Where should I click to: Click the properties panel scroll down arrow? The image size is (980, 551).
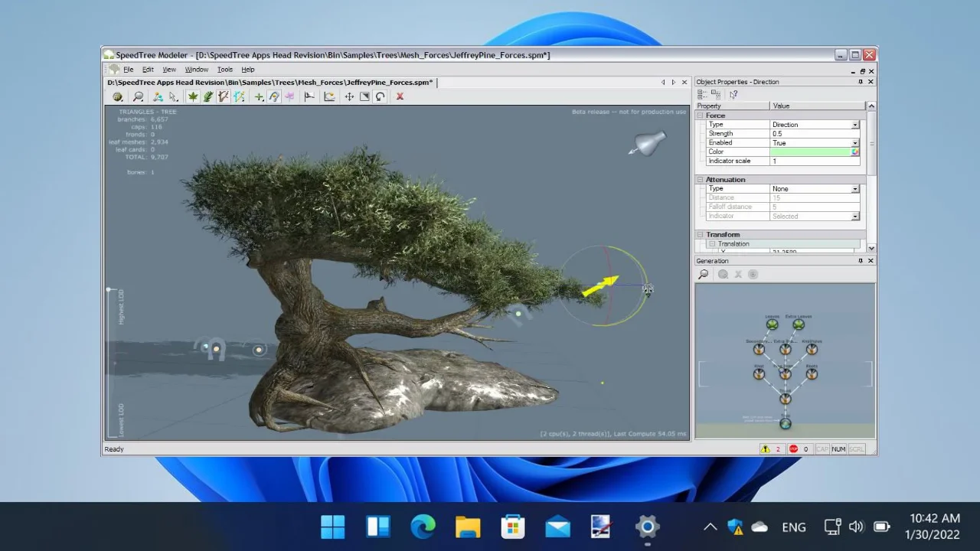pyautogui.click(x=871, y=248)
